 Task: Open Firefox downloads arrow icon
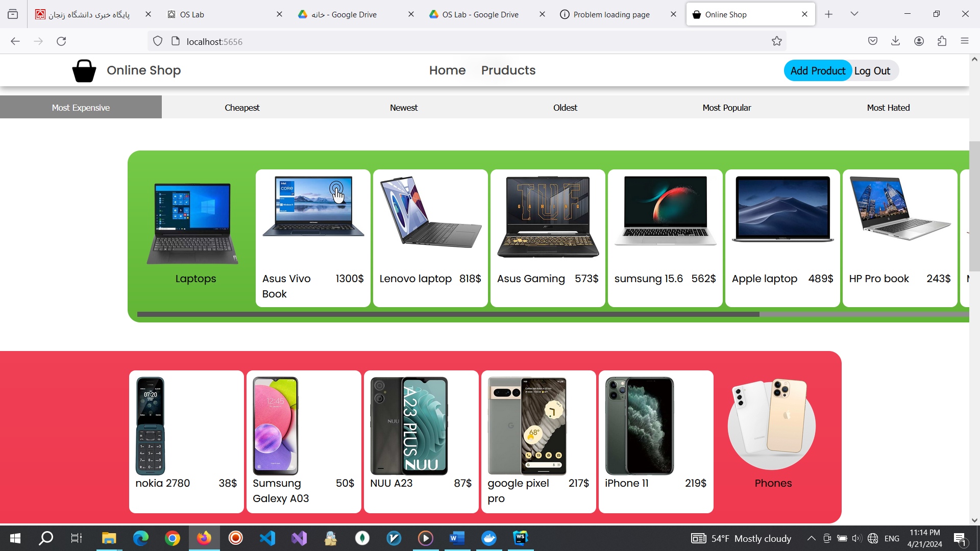click(x=895, y=41)
